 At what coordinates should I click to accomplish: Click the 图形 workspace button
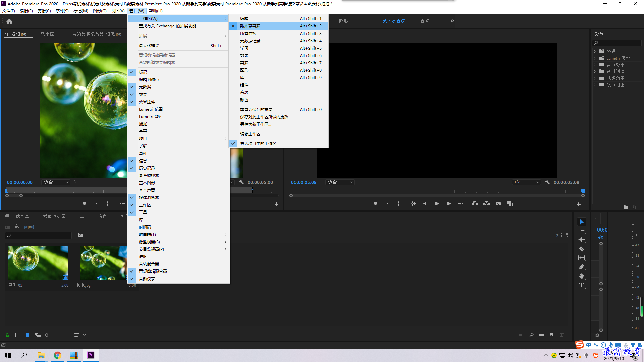(x=343, y=21)
